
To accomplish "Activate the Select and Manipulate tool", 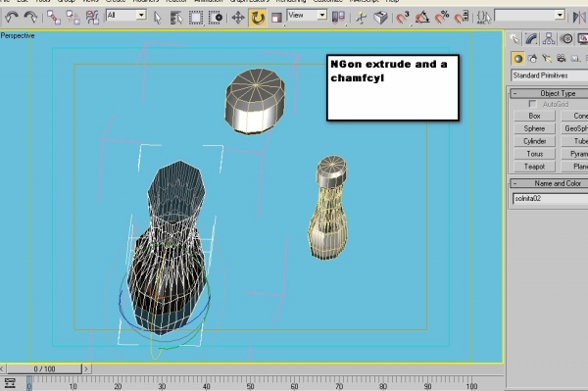I will pyautogui.click(x=362, y=18).
